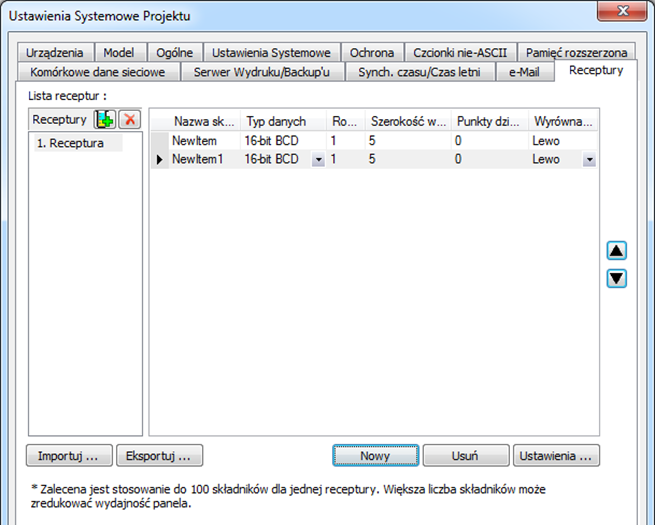The width and height of the screenshot is (655, 525).
Task: Open Ustawienia settings button
Action: [556, 455]
